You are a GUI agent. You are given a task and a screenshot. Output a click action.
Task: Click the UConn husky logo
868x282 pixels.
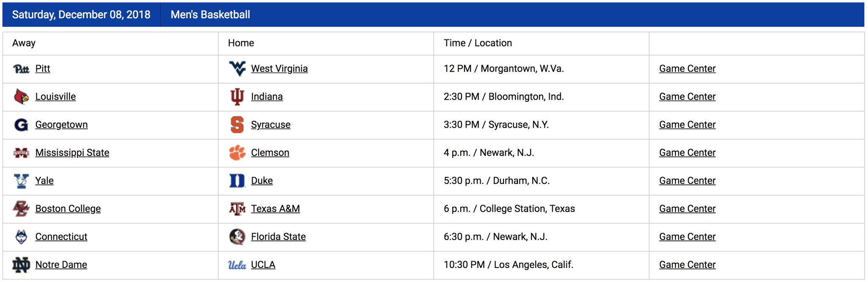(21, 237)
